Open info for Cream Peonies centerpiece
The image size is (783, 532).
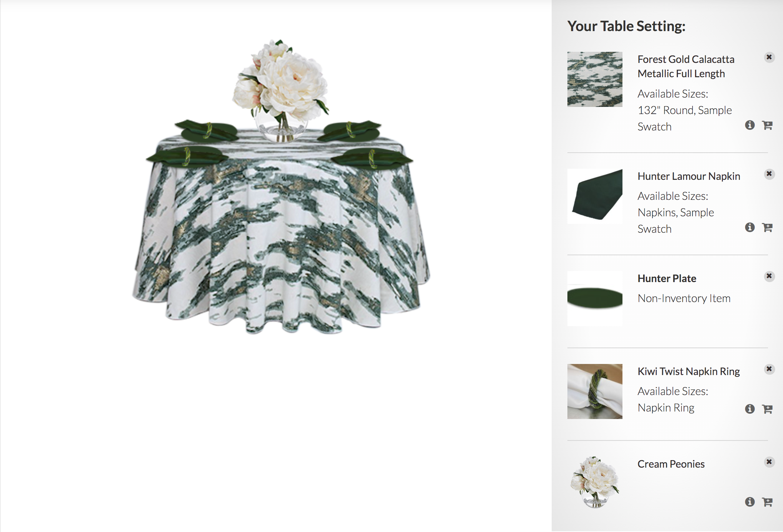pos(750,502)
